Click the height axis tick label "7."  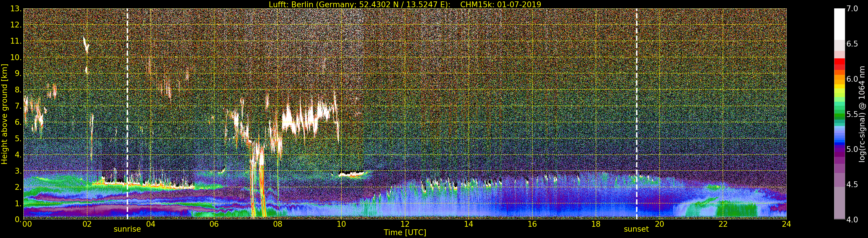coord(18,106)
